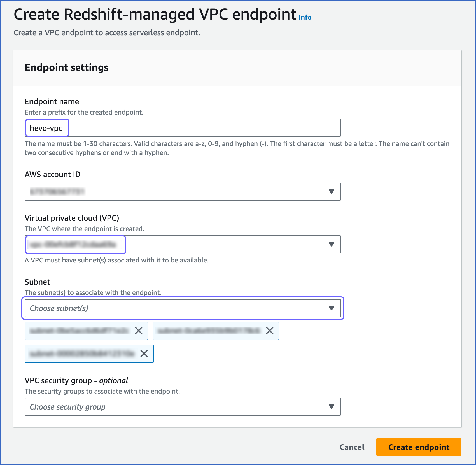This screenshot has height=465, width=476.
Task: Click the AWS account ID dropdown arrow
Action: (x=332, y=192)
